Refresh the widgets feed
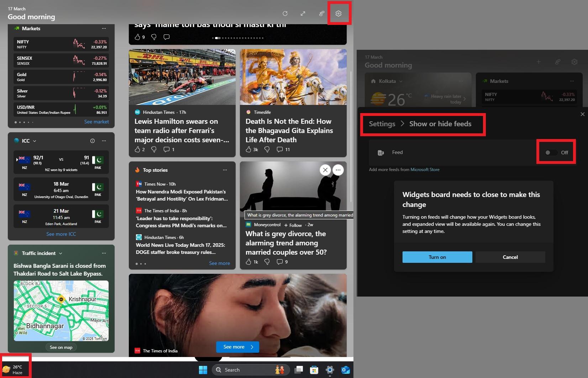The width and height of the screenshot is (588, 378). [285, 13]
